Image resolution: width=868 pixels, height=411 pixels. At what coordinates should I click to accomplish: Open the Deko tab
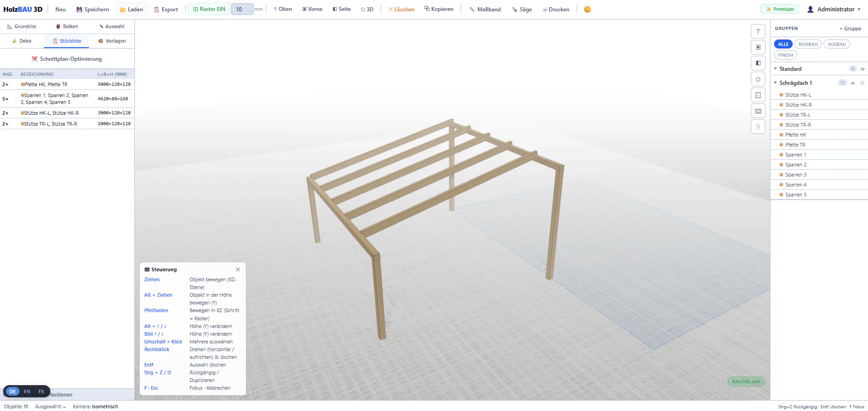point(22,41)
